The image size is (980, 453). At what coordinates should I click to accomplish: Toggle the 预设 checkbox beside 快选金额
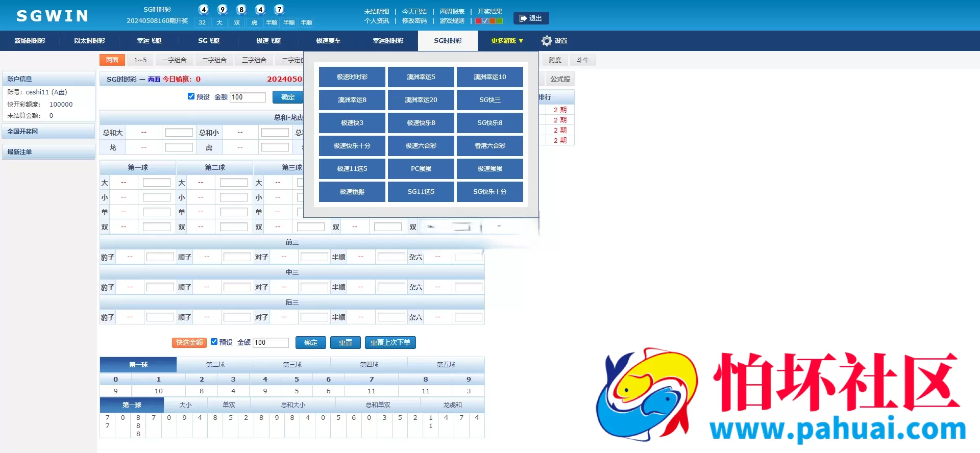click(x=214, y=342)
